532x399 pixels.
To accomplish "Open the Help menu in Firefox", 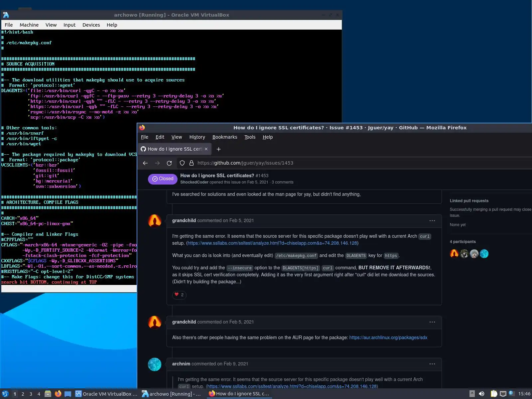I will [x=268, y=137].
